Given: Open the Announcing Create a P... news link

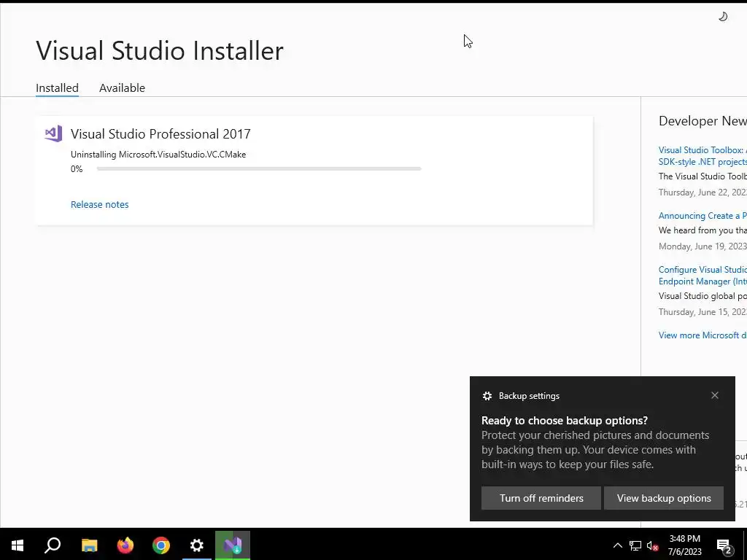Looking at the screenshot, I should 703,216.
